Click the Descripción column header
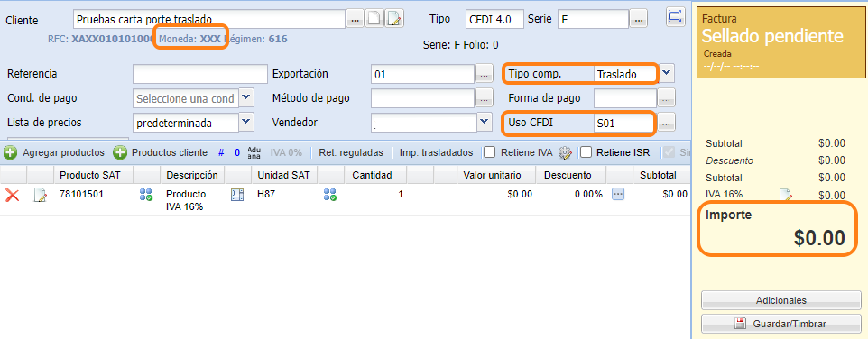Screen dimensions: 868x339 click(192, 175)
